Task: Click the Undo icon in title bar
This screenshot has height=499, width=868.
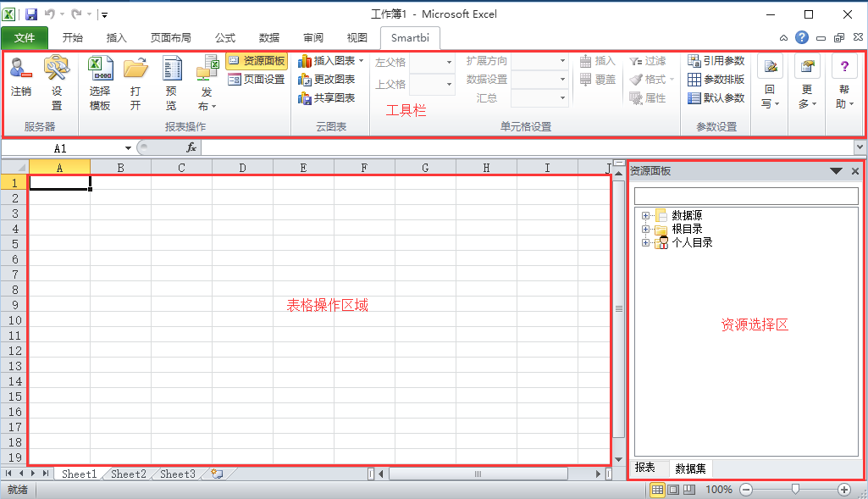Action: (x=50, y=14)
